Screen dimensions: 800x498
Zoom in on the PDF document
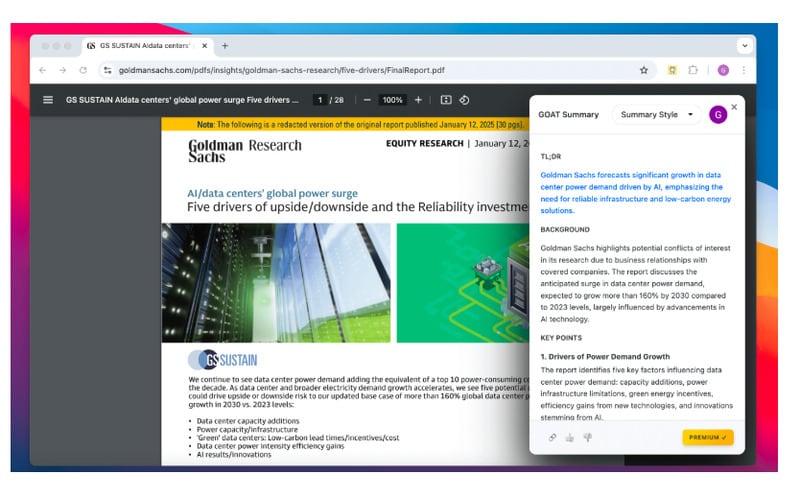[418, 100]
